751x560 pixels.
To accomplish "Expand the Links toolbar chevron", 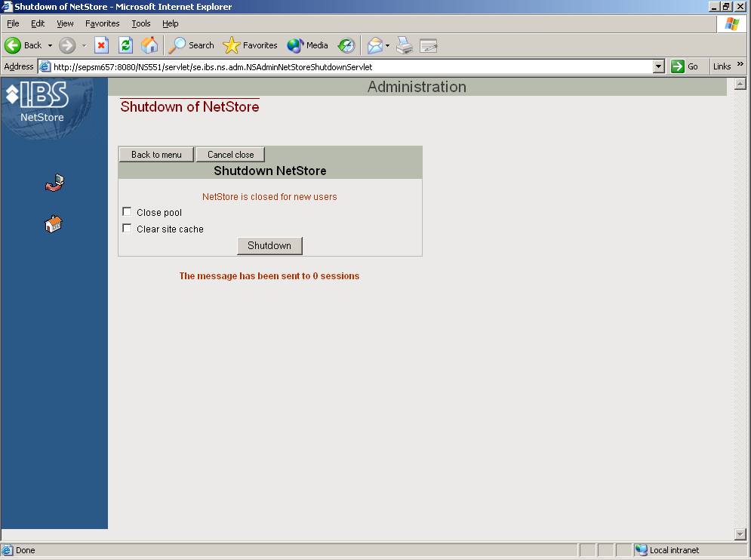I will [740, 66].
